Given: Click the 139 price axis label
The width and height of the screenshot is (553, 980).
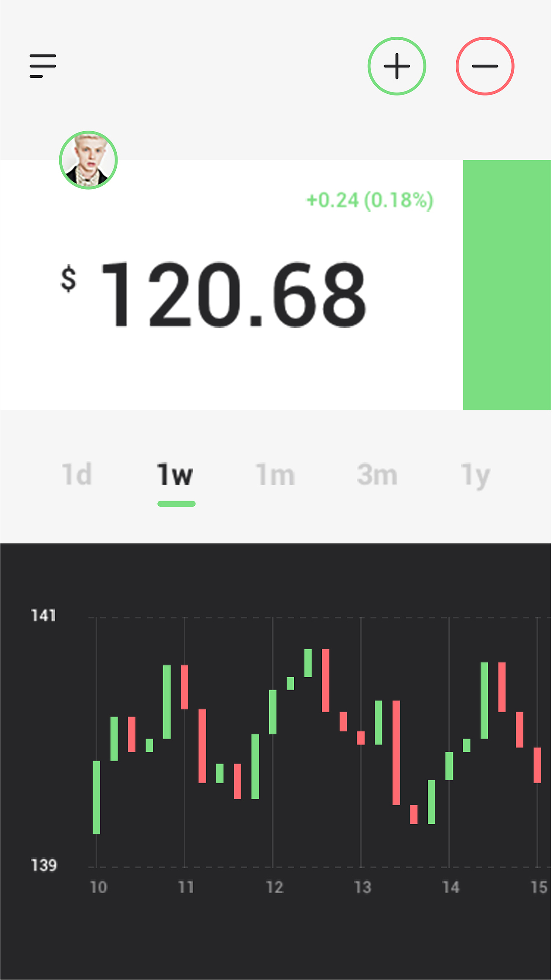Looking at the screenshot, I should tap(44, 866).
